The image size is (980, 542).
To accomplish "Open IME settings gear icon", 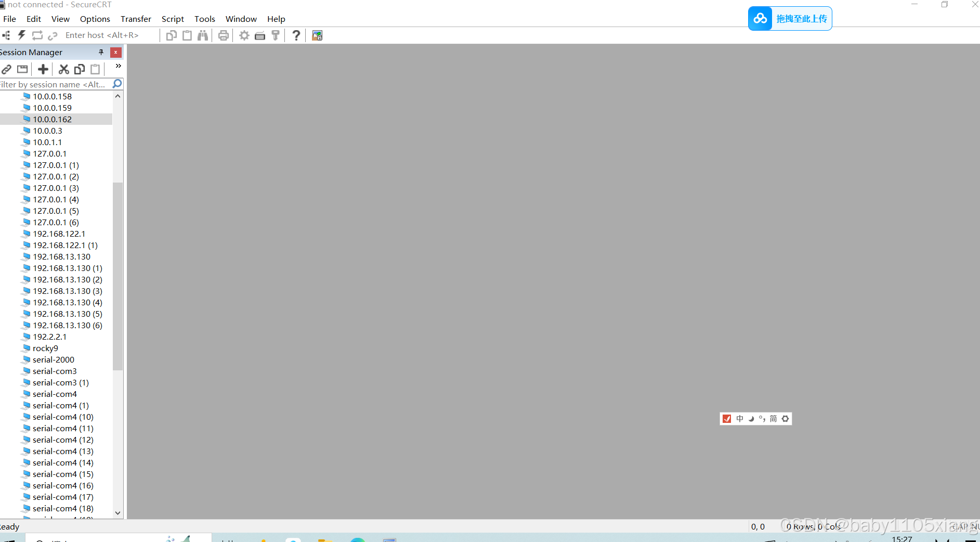I will (x=786, y=419).
